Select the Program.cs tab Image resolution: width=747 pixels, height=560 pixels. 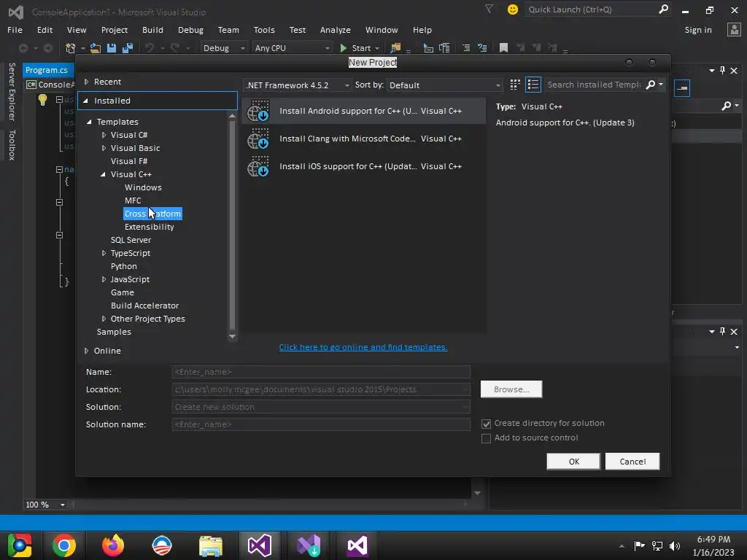pos(47,70)
